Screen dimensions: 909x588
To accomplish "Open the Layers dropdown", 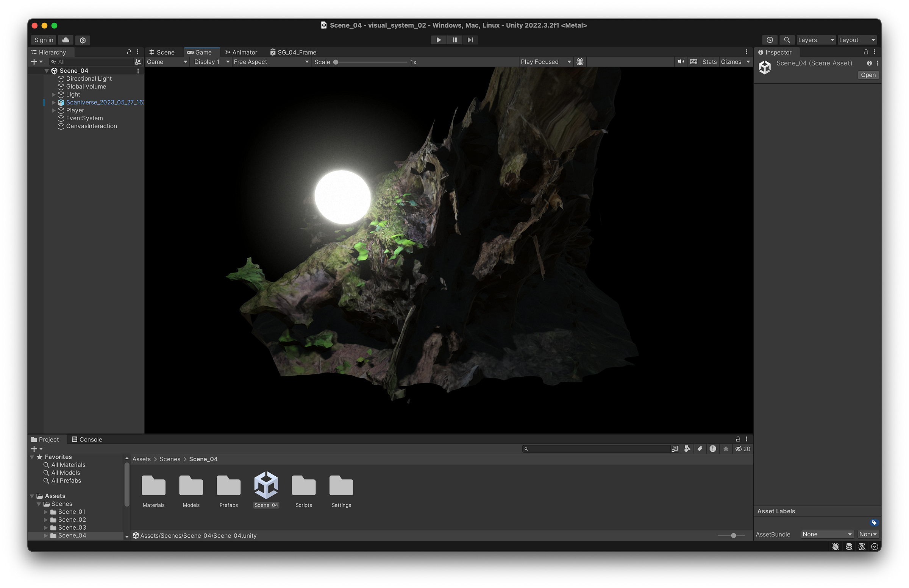I will pos(815,40).
